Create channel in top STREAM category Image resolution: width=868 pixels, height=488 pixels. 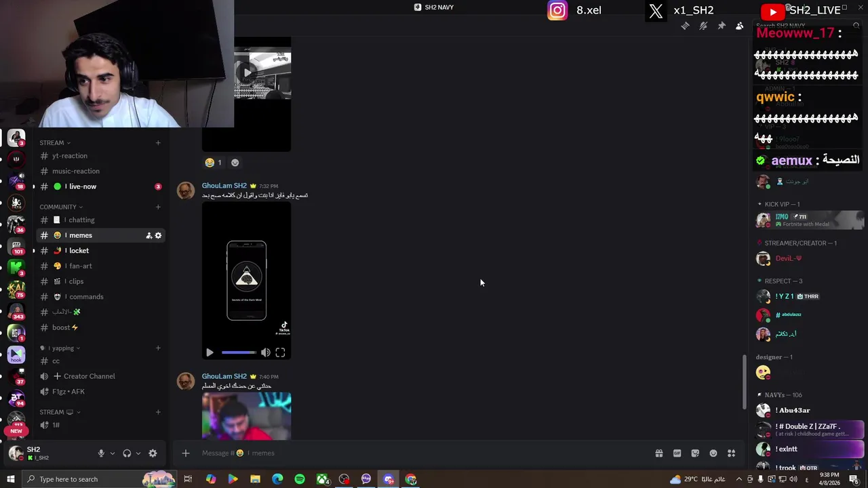click(158, 143)
